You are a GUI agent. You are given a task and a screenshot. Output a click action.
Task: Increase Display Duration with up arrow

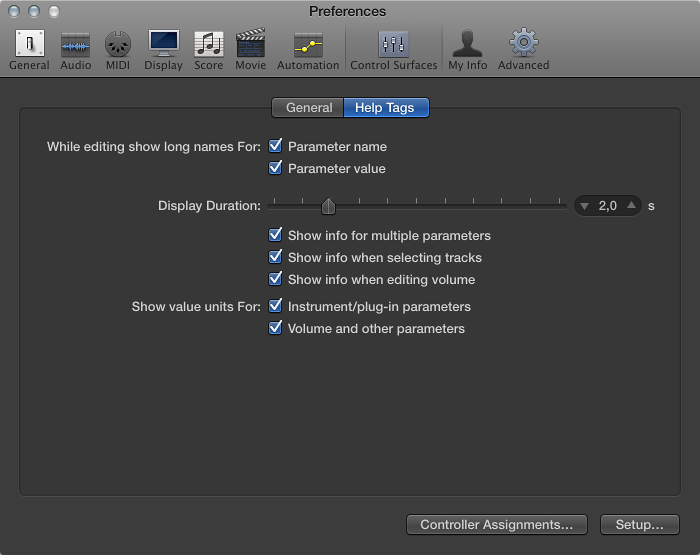point(631,205)
